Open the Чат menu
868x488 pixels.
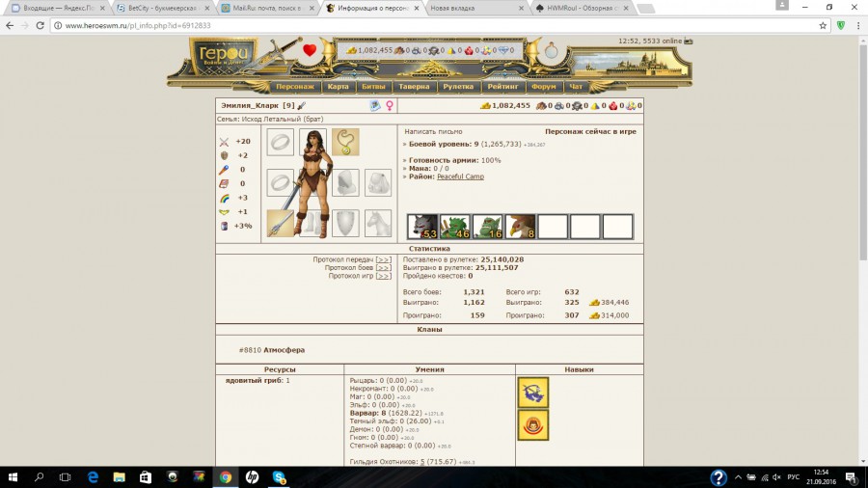pyautogui.click(x=576, y=86)
